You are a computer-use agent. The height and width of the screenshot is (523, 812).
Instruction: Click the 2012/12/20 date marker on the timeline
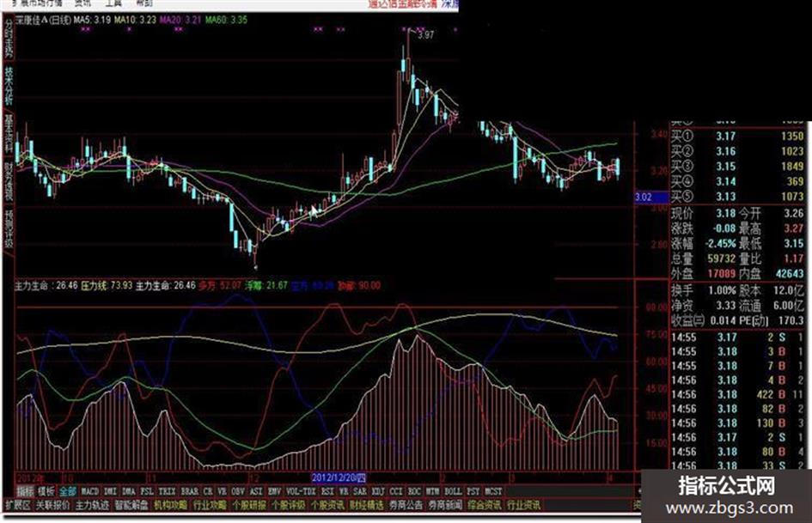(339, 477)
